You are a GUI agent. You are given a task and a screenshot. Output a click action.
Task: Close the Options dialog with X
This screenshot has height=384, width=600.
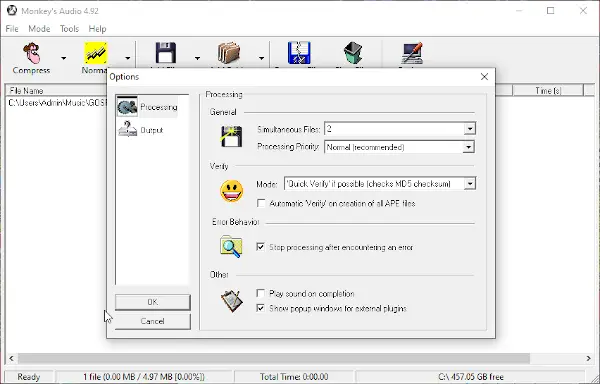(x=484, y=77)
